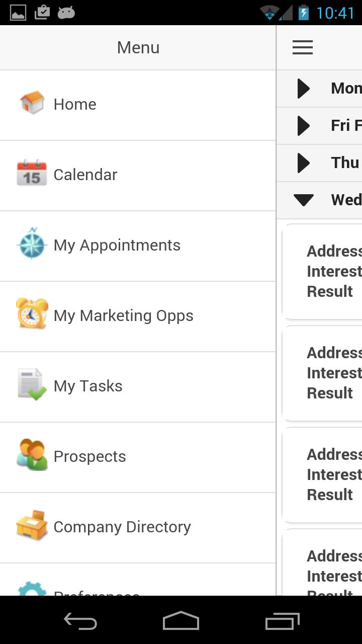This screenshot has height=644, width=362.
Task: Tap the alarm clock Marketing Opps icon
Action: [32, 314]
